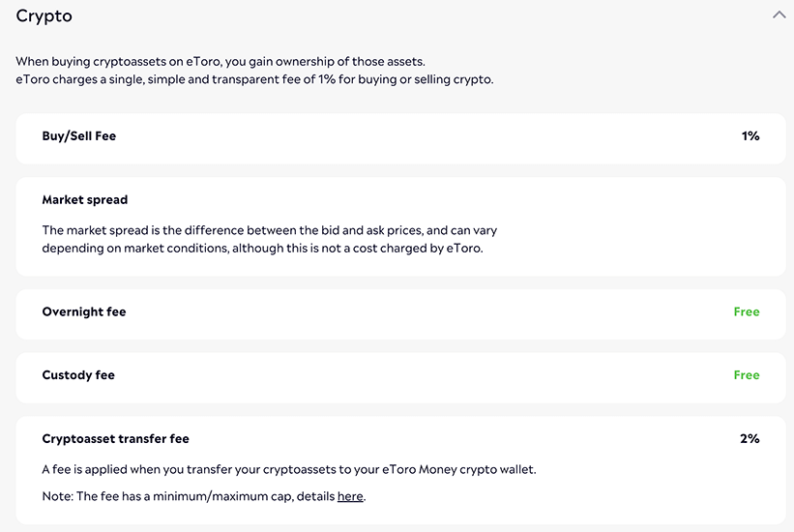Click the Crypto section heading
This screenshot has height=532, width=794.
coord(44,16)
